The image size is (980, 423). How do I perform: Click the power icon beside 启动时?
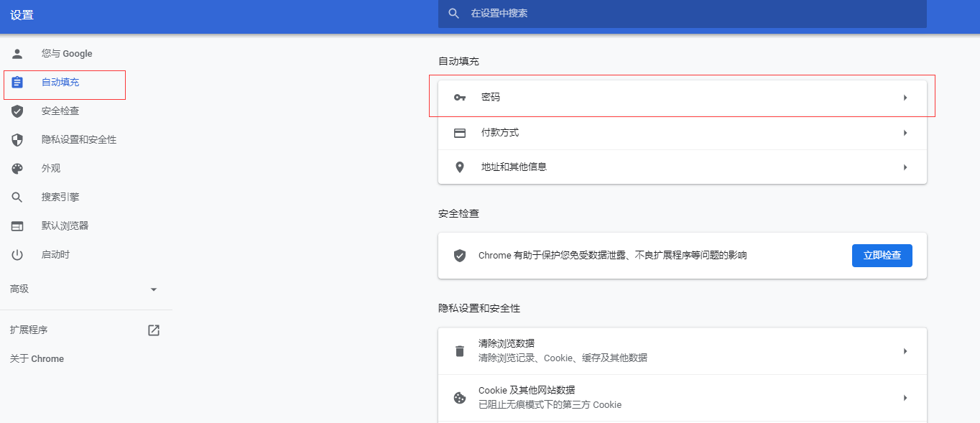(x=17, y=254)
